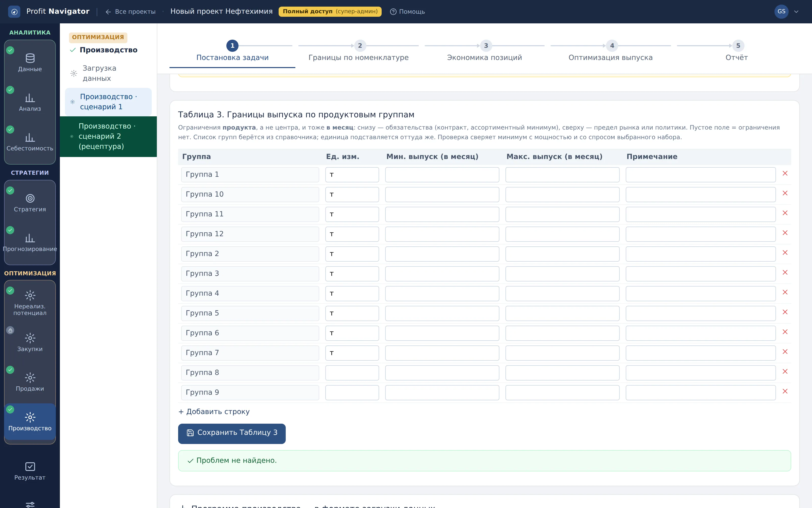This screenshot has height=508, width=812.
Task: Click the Полный доступ супер-админ badge
Action: [330, 11]
